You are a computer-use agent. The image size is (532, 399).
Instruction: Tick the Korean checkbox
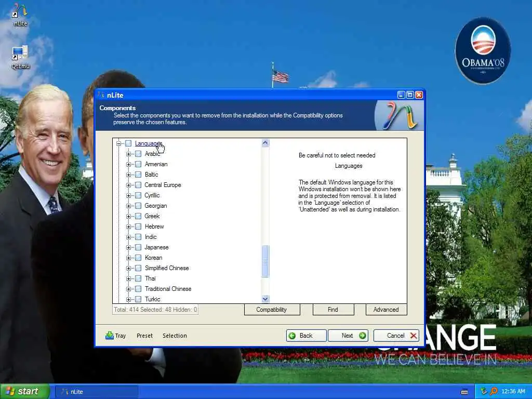[138, 258]
